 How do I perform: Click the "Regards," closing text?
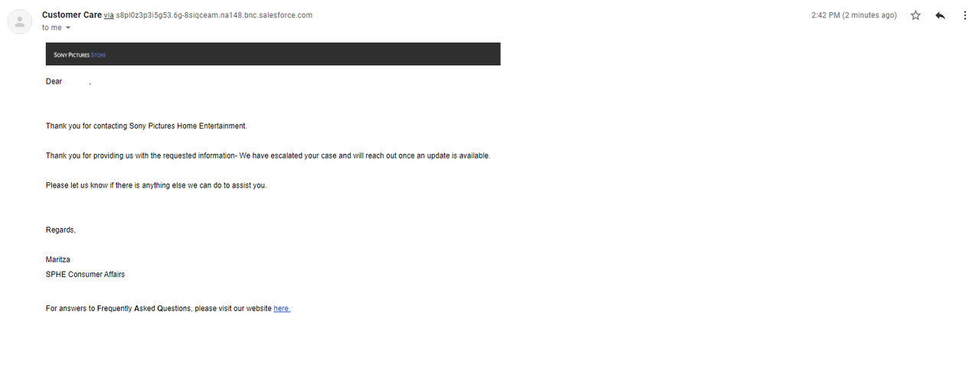pyautogui.click(x=60, y=230)
